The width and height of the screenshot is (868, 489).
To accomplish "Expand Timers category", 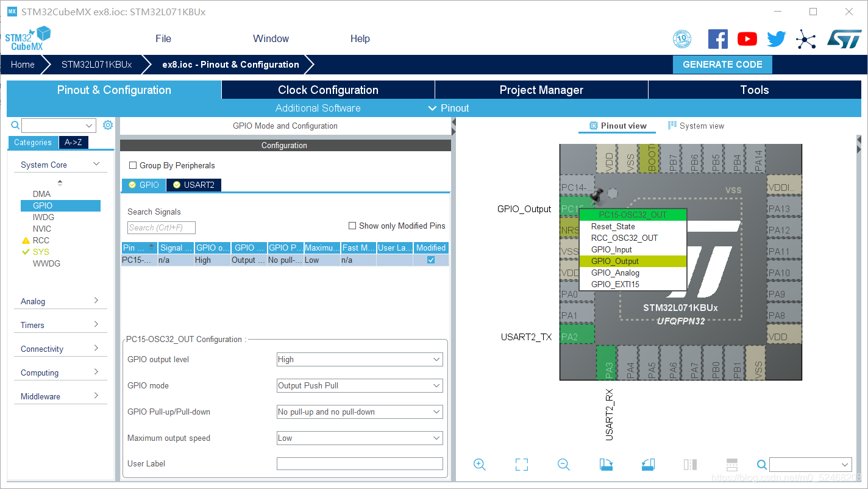I will coord(60,325).
